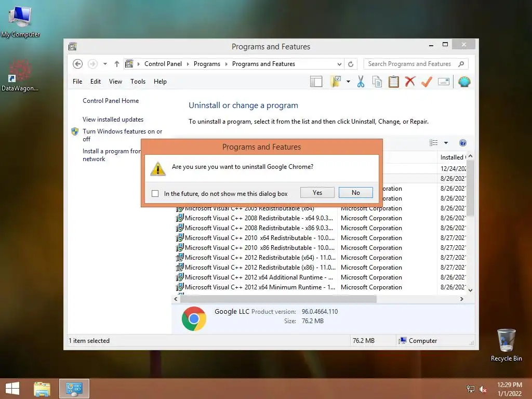Click the Cut scissors icon
The width and height of the screenshot is (532, 399).
(x=361, y=82)
